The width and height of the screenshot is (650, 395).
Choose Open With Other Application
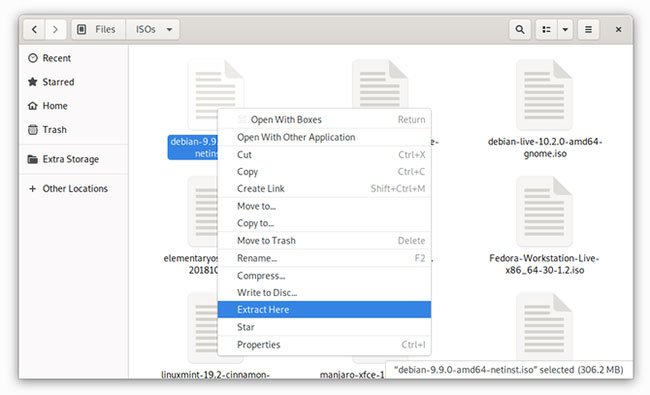pos(324,137)
